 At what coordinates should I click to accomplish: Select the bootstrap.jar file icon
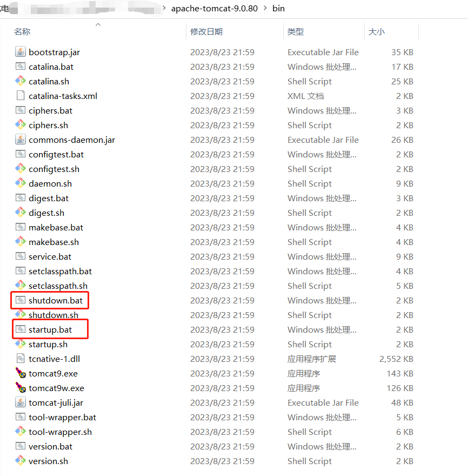[x=21, y=52]
